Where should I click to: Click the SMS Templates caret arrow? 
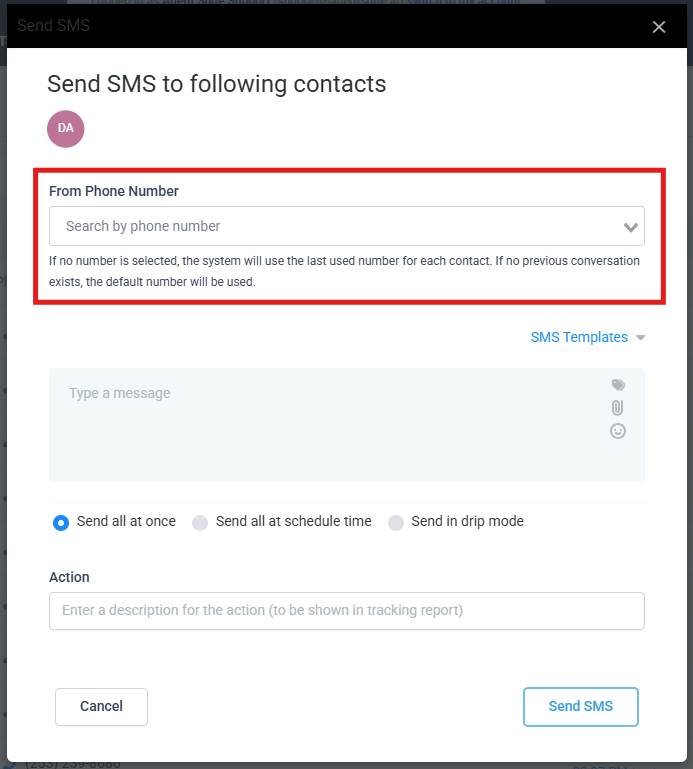(641, 338)
